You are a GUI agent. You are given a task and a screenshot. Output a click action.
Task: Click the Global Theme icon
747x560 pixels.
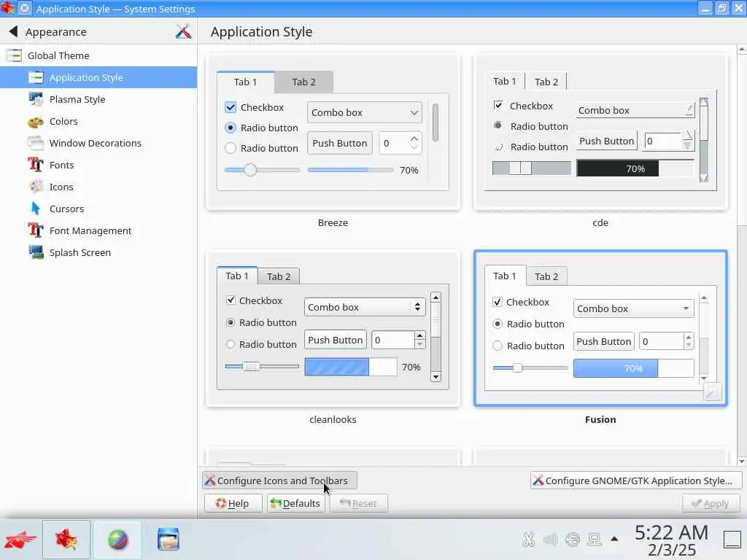(x=14, y=55)
